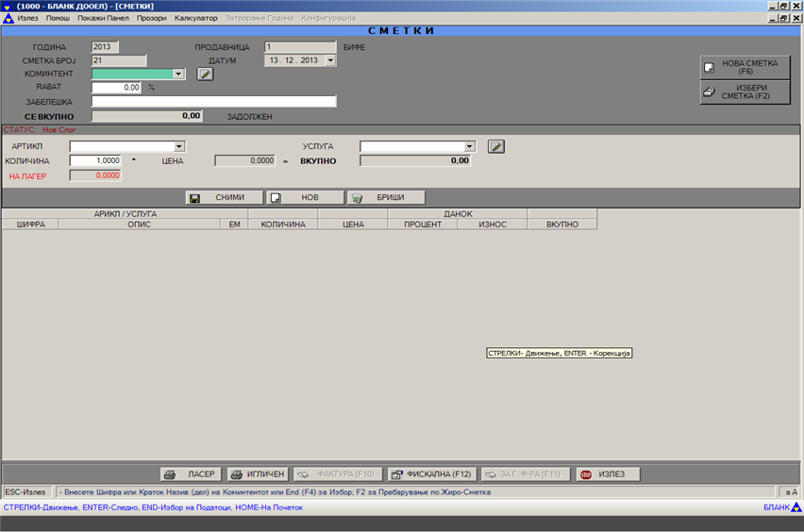The image size is (804, 532).
Task: Issue a fiscal receipt with ФИСКАЛНА (F12)
Action: click(x=430, y=474)
